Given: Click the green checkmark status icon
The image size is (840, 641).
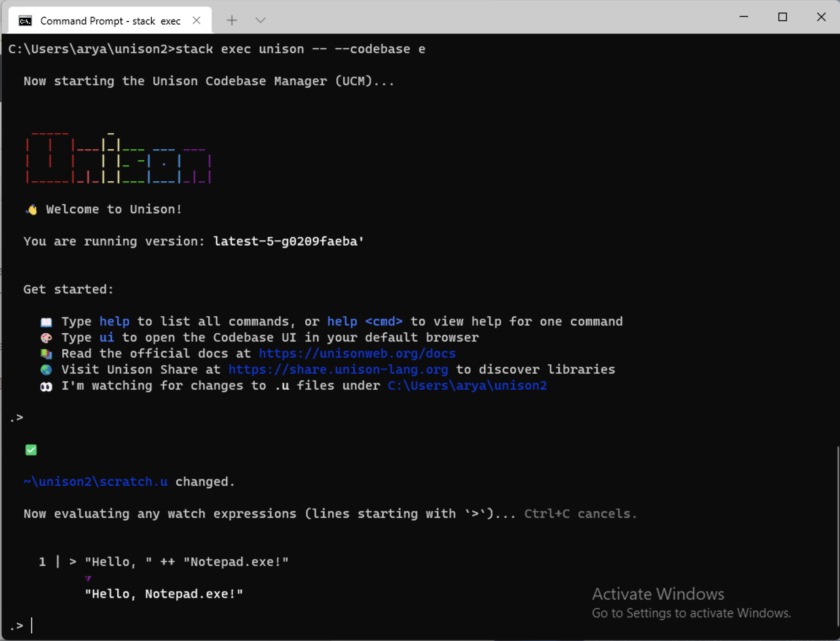Looking at the screenshot, I should coord(31,450).
